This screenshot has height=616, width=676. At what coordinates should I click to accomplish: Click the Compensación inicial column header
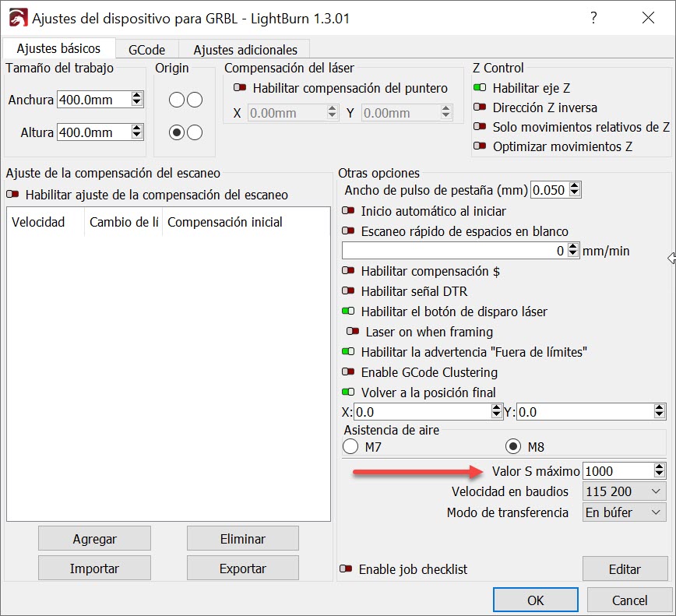[x=246, y=222]
